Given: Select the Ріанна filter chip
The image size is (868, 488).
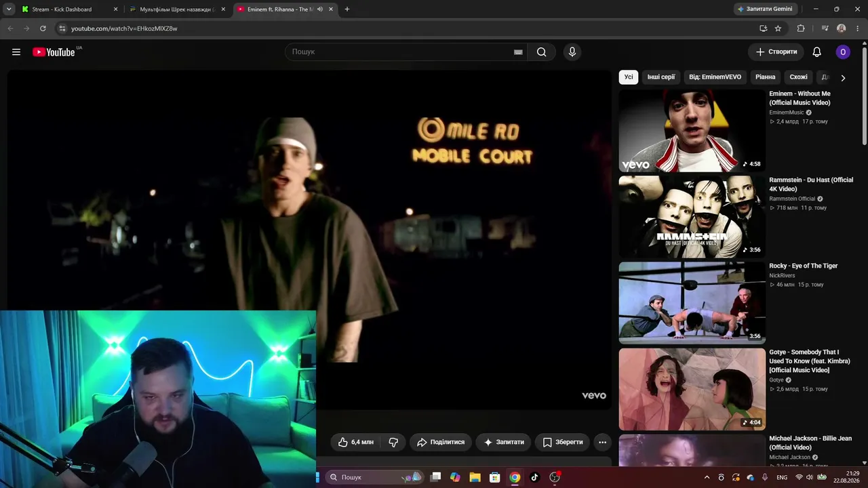Looking at the screenshot, I should [766, 77].
